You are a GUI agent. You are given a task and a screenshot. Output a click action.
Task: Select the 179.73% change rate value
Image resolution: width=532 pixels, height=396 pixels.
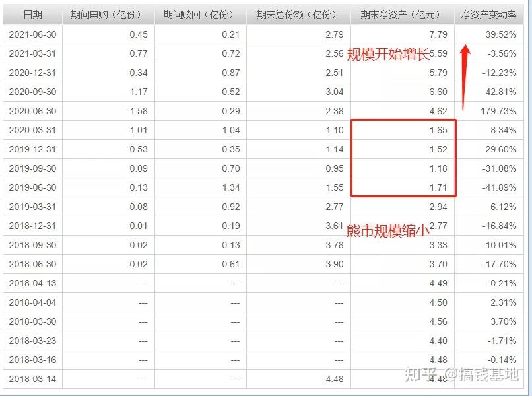tap(498, 111)
